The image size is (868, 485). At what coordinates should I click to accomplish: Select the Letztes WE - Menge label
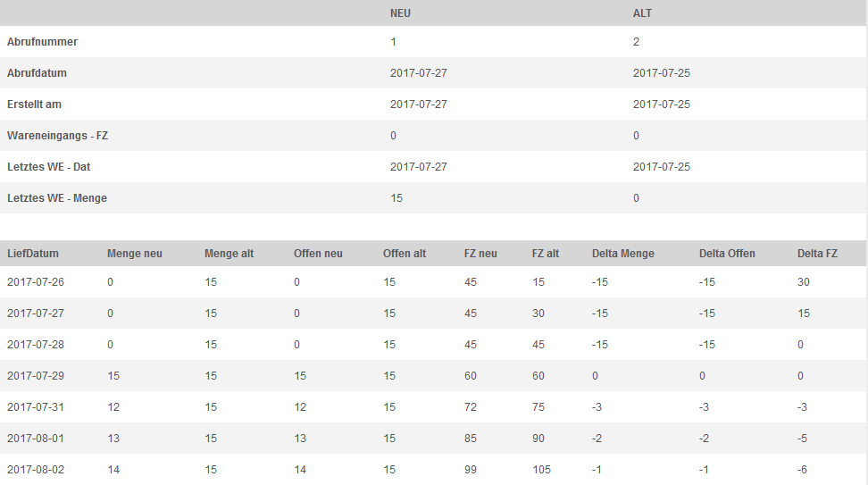57,198
